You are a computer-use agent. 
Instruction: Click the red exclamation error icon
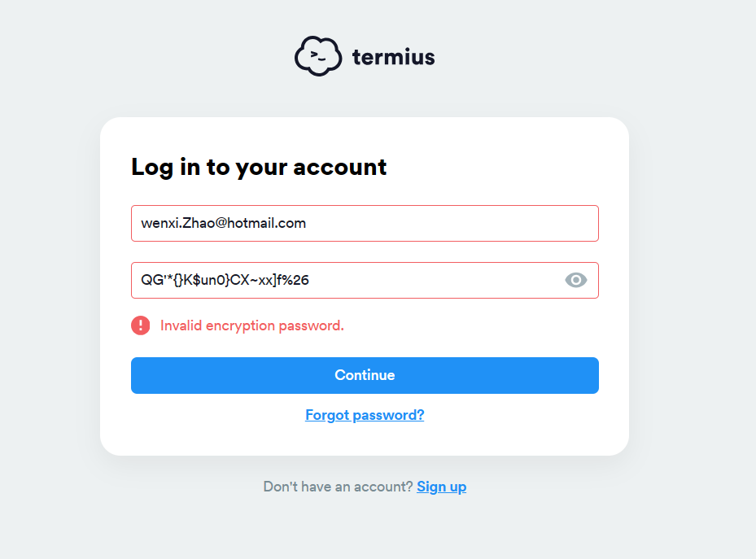coord(140,325)
